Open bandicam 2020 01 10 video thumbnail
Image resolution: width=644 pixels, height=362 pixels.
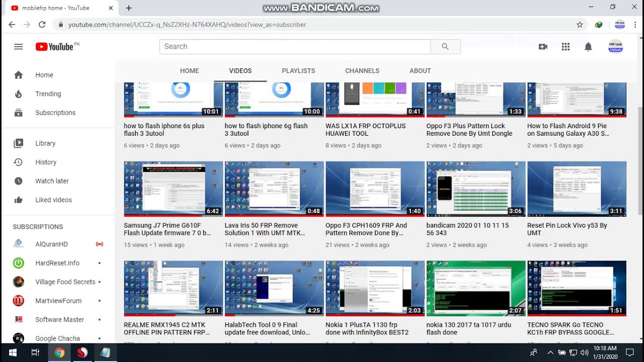pyautogui.click(x=476, y=189)
